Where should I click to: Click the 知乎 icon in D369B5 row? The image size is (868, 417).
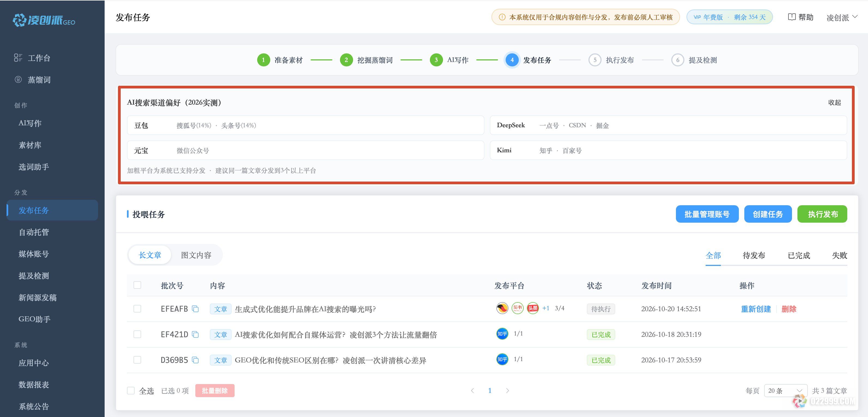click(502, 359)
